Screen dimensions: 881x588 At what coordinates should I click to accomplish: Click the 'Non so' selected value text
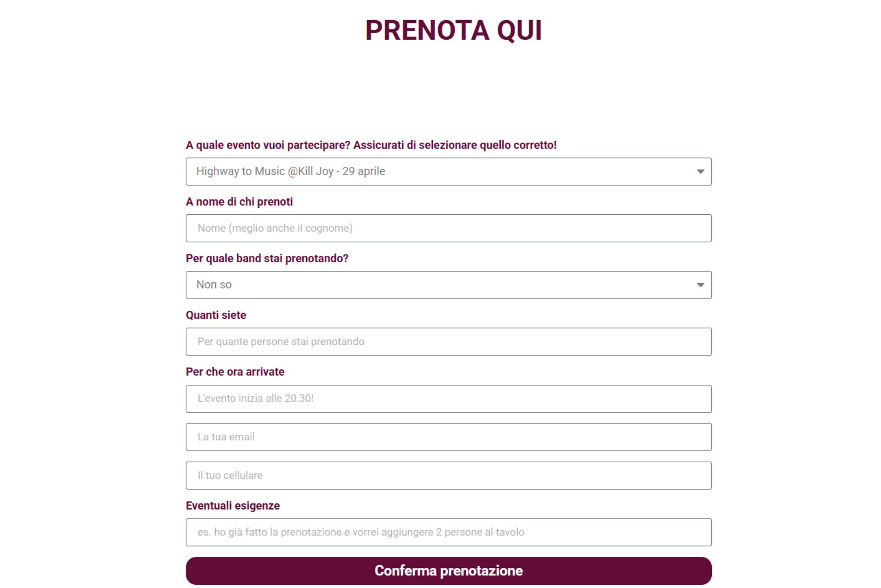[x=214, y=285]
